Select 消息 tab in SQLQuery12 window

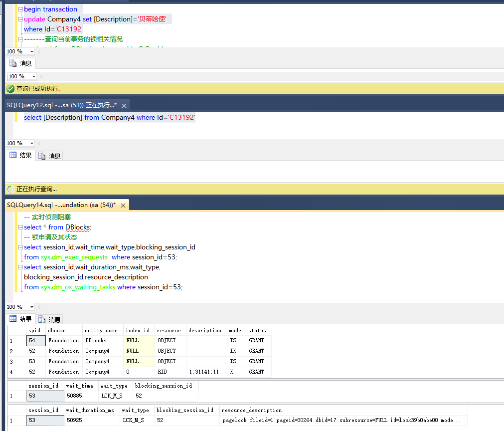click(x=49, y=156)
